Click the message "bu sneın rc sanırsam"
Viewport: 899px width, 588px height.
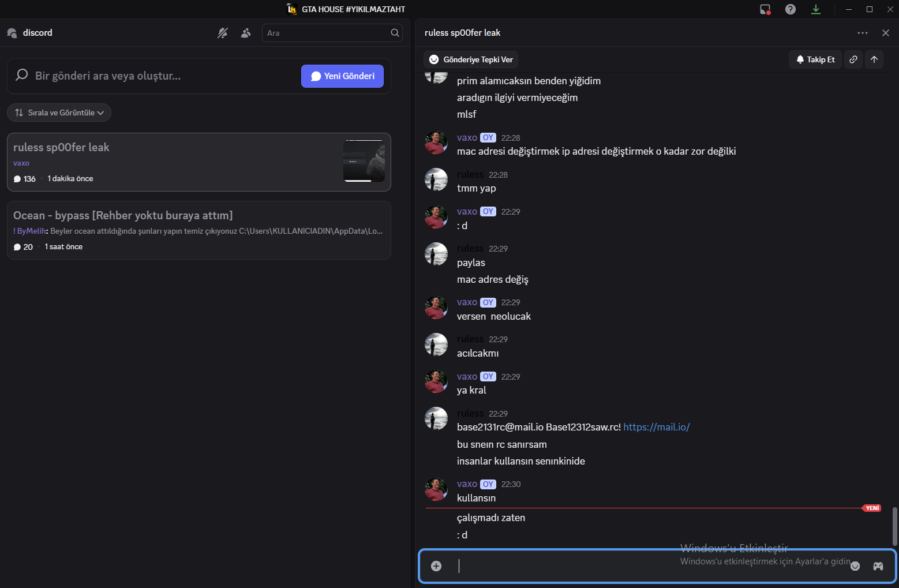(x=502, y=444)
